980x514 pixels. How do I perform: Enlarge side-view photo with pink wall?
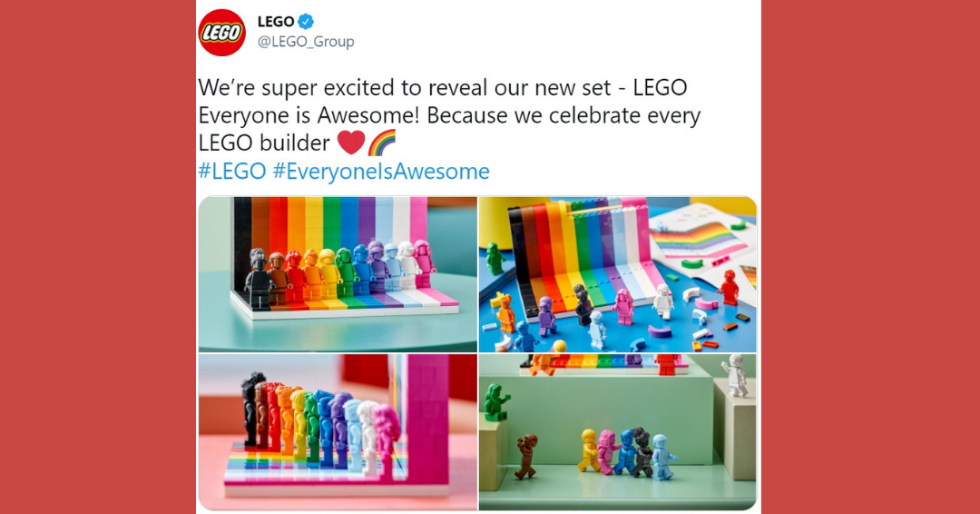pos(338,432)
